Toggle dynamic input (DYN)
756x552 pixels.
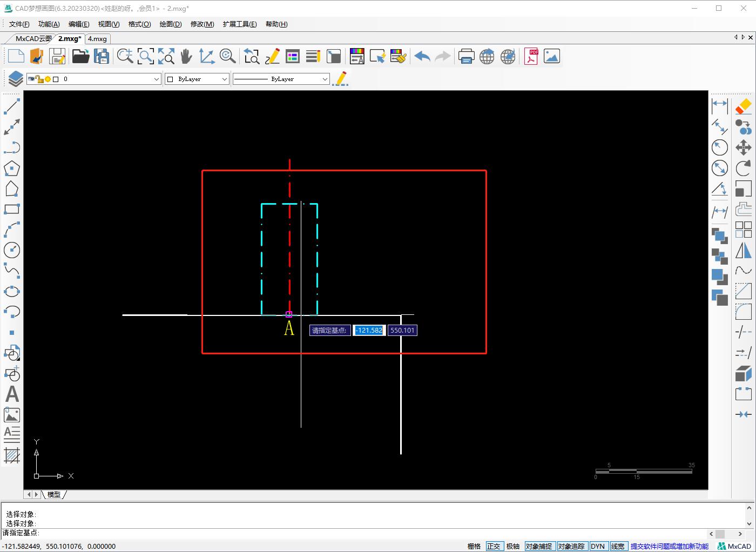[x=598, y=546]
